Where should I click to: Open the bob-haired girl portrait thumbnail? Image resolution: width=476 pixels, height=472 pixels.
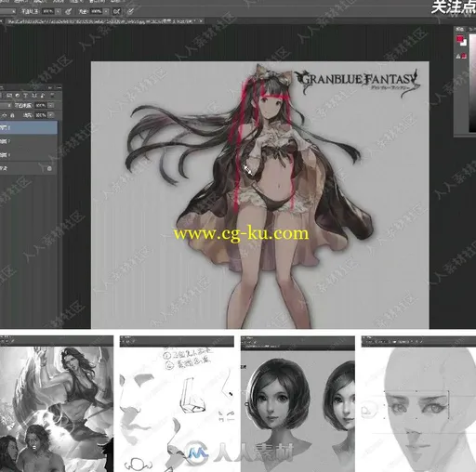coord(297,403)
